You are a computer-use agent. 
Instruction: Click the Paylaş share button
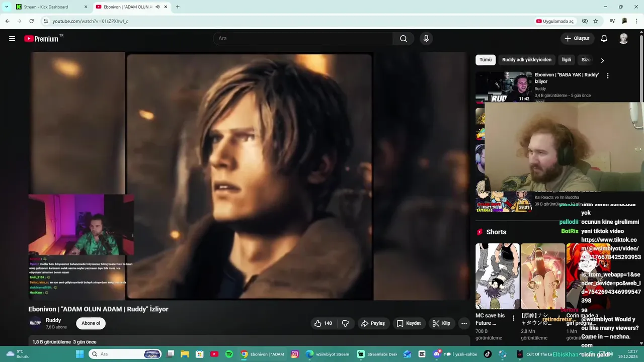[373, 323]
